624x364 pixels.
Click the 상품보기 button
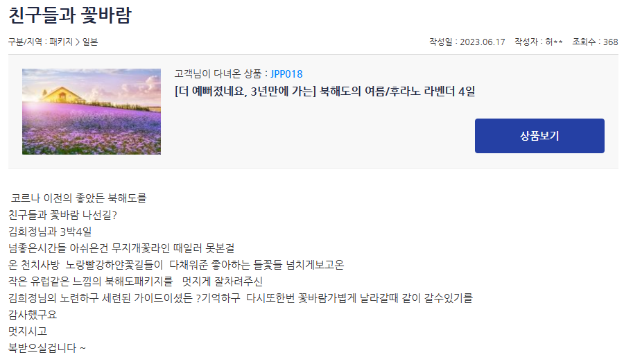539,136
